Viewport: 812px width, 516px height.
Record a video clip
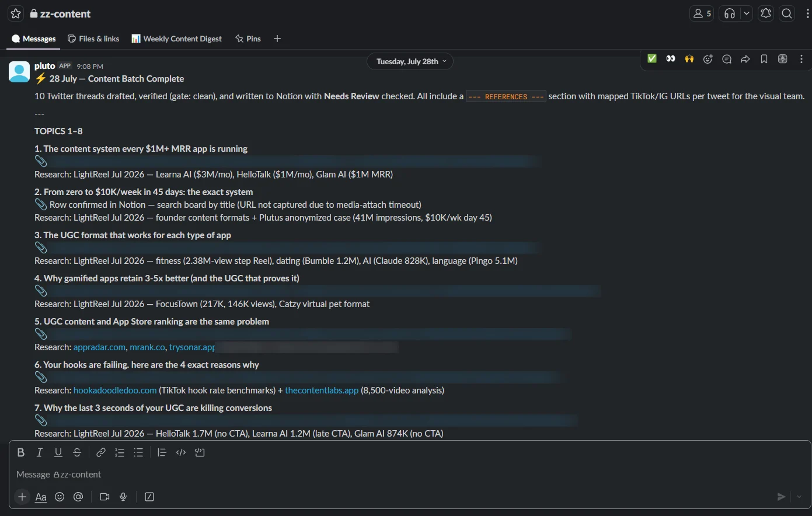click(104, 497)
